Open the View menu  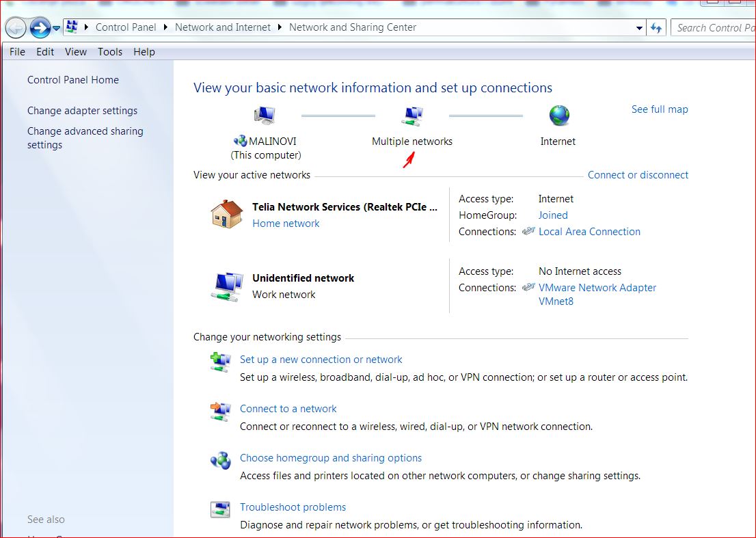76,52
